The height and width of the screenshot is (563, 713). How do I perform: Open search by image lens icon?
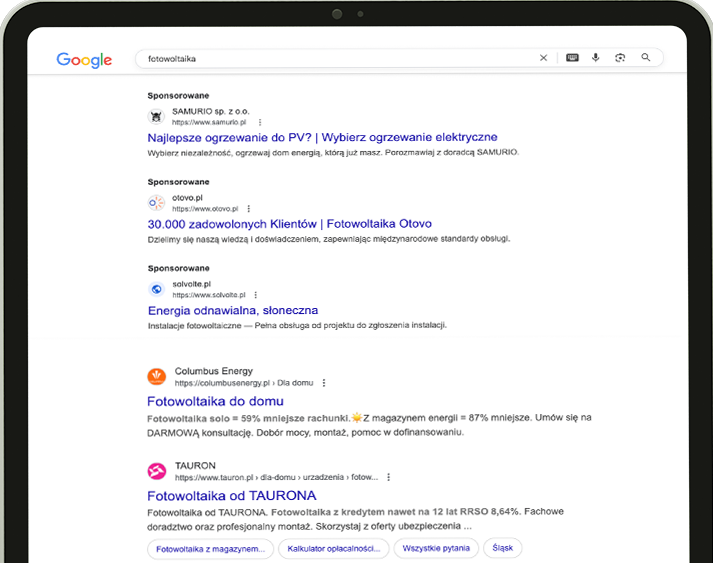[x=620, y=58]
